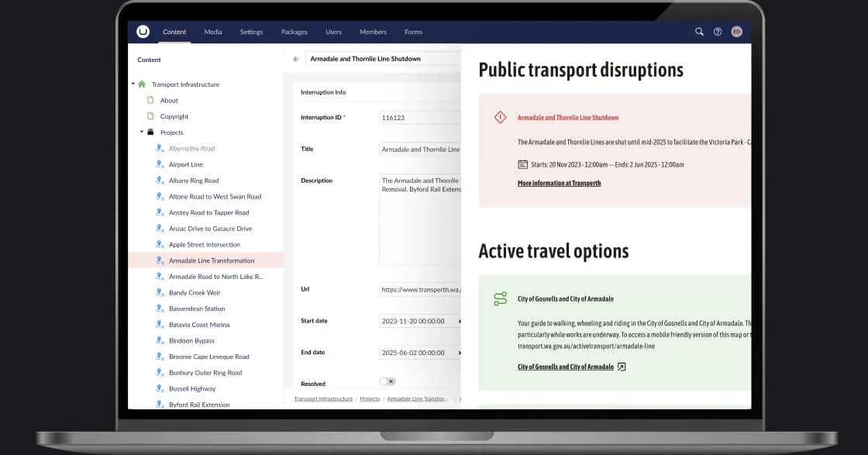Collapse the Projects folder
This screenshot has width=868, height=455.
click(142, 133)
